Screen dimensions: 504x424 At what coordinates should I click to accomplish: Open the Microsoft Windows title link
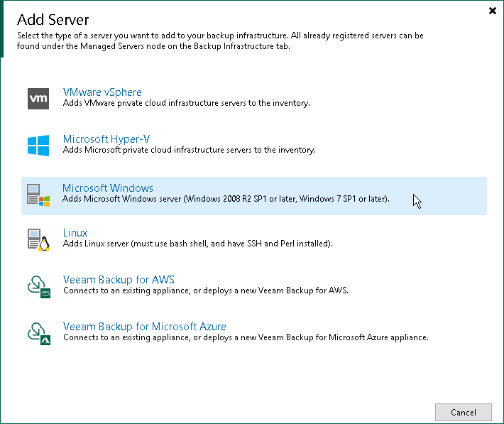coord(108,188)
